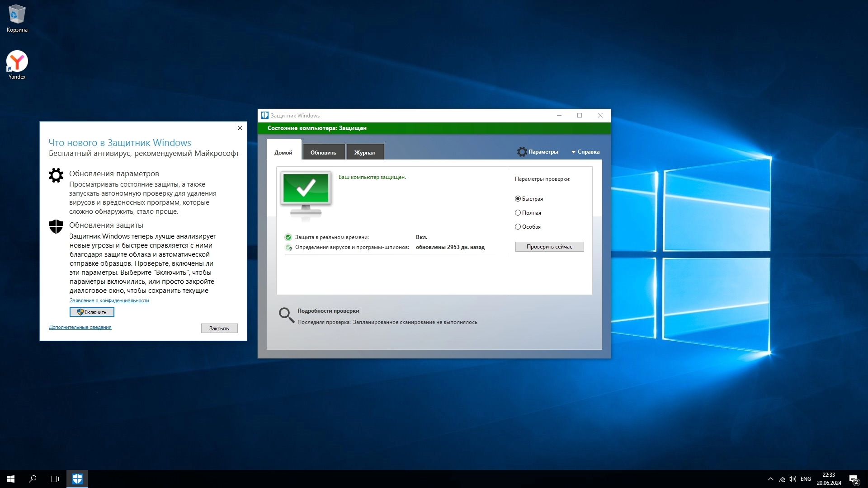Click the volume speaker tray icon
868x488 pixels.
(792, 479)
